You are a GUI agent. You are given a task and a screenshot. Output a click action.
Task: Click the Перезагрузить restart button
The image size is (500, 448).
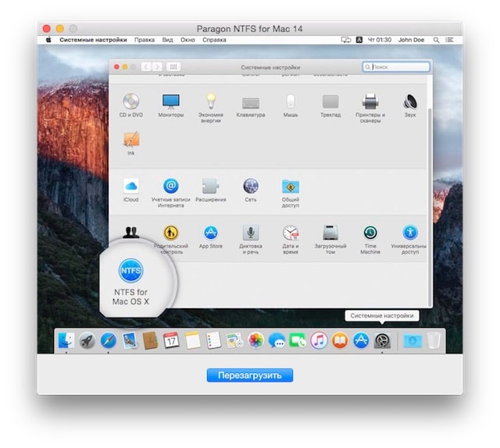pyautogui.click(x=250, y=375)
